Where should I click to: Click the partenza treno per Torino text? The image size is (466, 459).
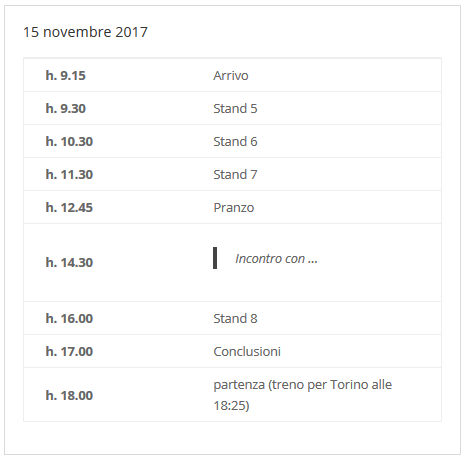[x=303, y=395]
